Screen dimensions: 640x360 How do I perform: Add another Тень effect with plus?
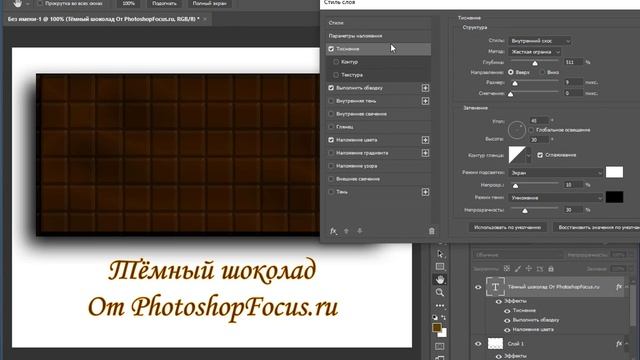coord(425,192)
